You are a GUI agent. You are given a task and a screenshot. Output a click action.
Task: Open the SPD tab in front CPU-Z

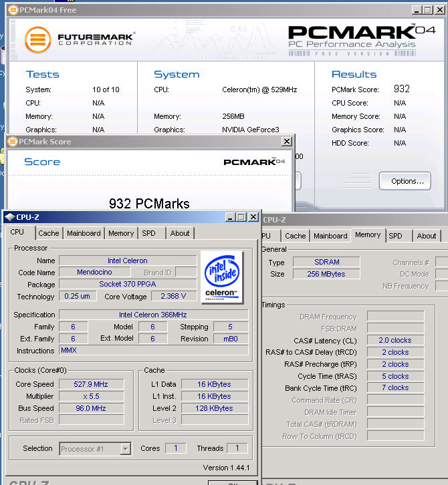point(148,233)
